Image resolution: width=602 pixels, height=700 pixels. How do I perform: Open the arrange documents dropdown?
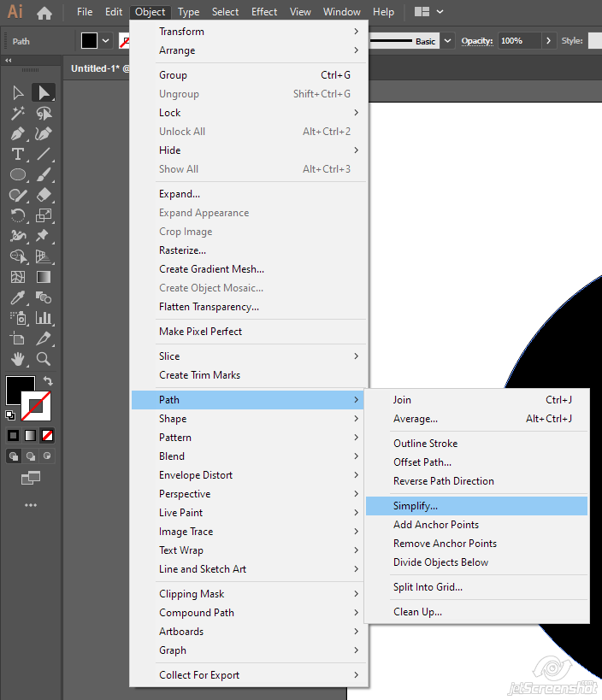click(x=440, y=12)
